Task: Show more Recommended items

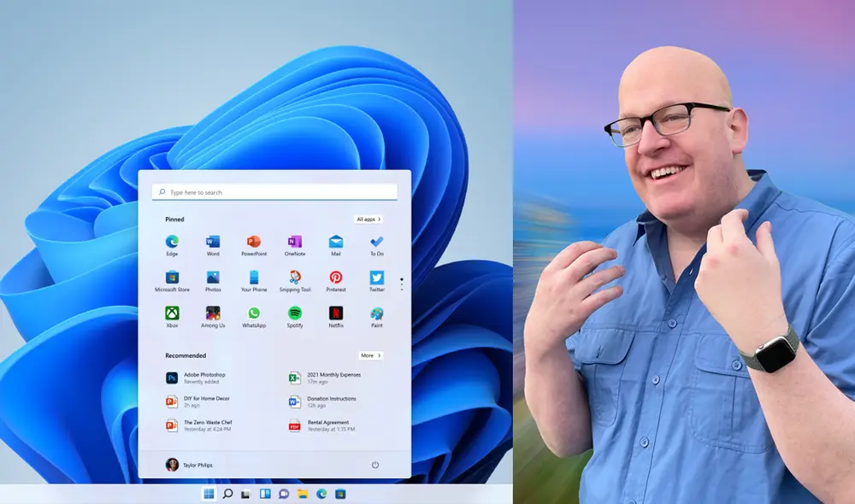Action: [373, 355]
